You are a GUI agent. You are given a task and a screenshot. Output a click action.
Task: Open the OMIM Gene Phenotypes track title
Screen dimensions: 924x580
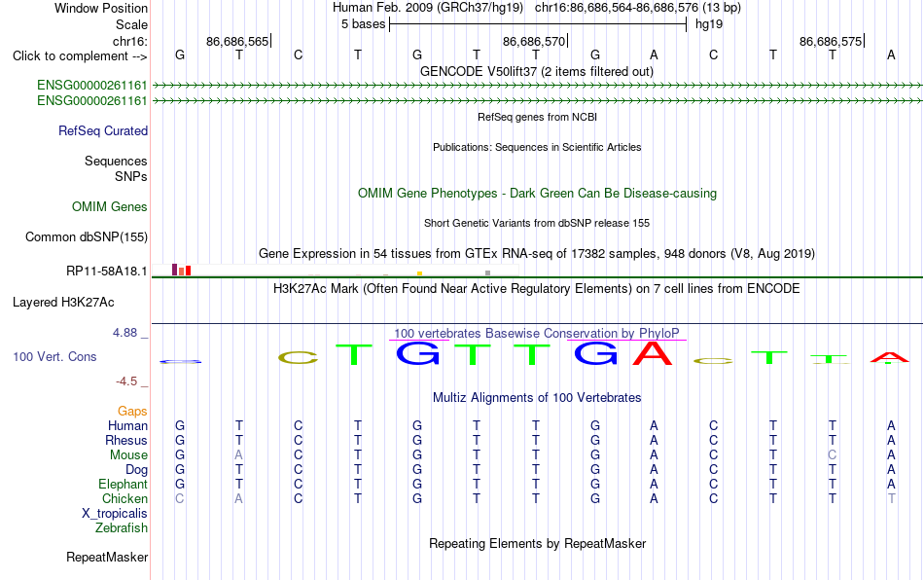[x=538, y=194]
